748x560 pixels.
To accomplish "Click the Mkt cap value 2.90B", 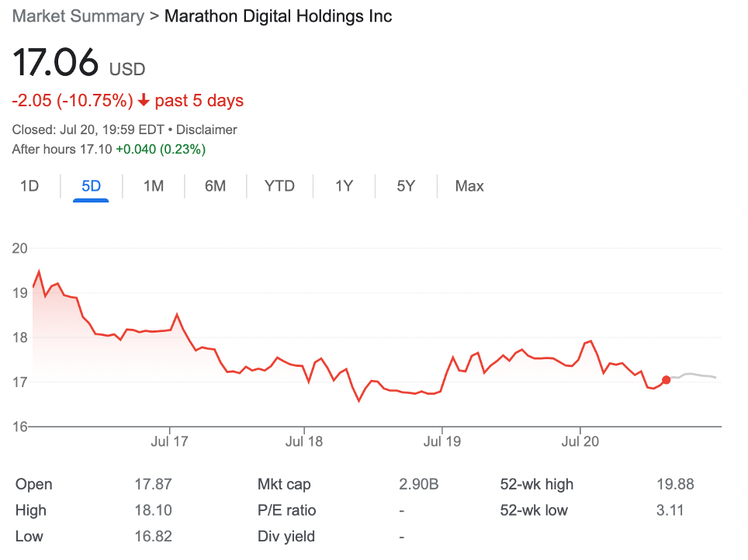I will (x=421, y=484).
